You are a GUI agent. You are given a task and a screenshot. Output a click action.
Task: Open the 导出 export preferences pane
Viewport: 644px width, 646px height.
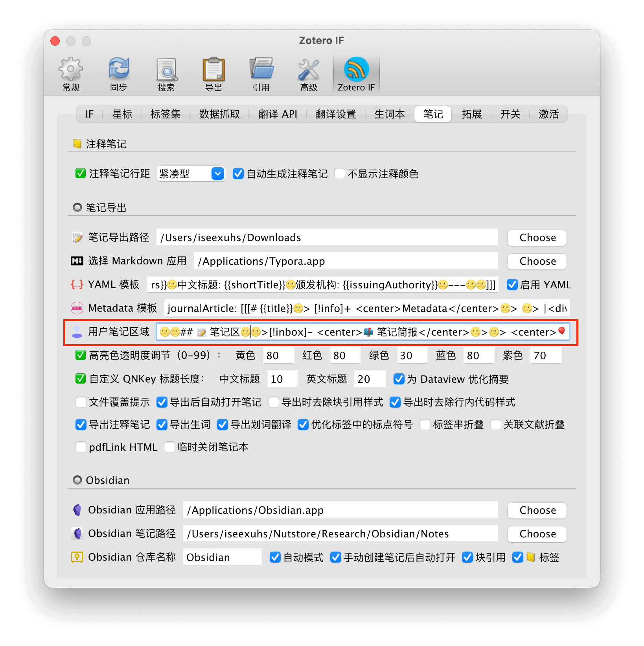tap(213, 74)
